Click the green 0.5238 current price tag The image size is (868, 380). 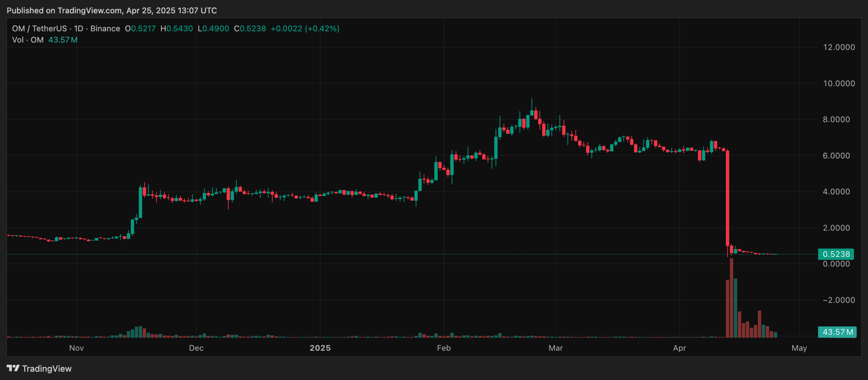(836, 254)
